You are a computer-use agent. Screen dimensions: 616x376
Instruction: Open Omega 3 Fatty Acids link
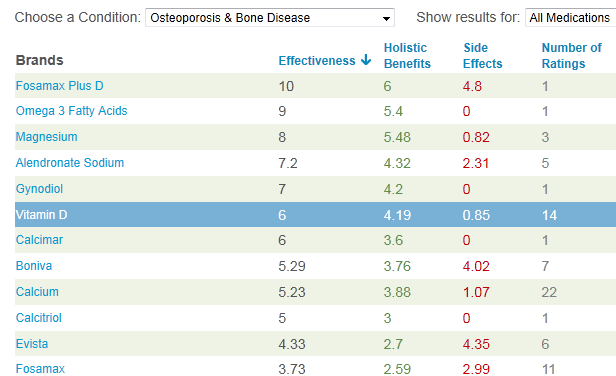[72, 111]
